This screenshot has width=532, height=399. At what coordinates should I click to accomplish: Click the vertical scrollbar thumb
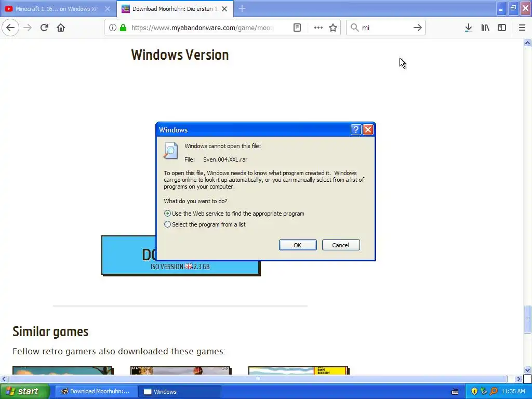(x=527, y=319)
